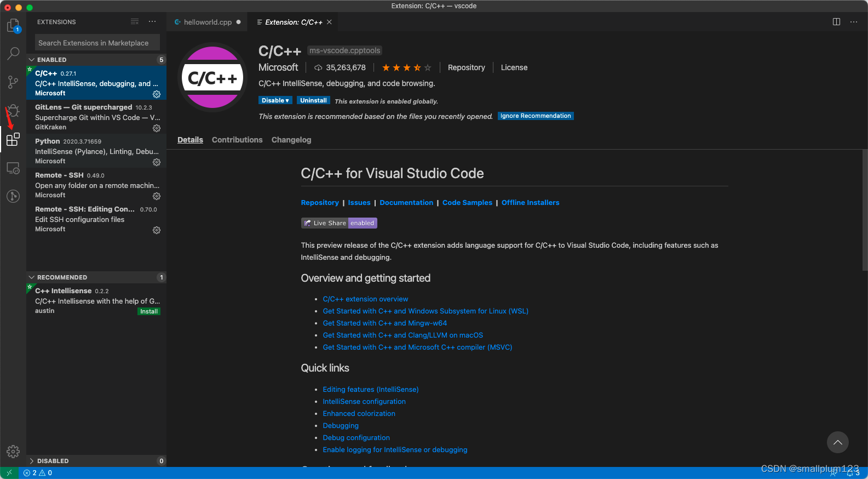The width and height of the screenshot is (868, 479).
Task: Open Get Started with MSVC link
Action: [x=417, y=347]
